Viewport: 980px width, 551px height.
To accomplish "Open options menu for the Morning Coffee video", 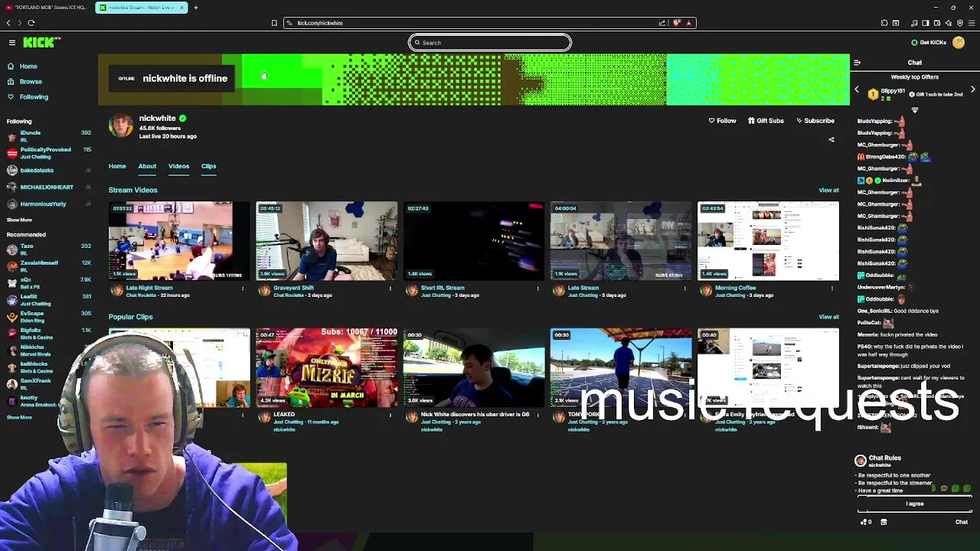I will (x=832, y=289).
